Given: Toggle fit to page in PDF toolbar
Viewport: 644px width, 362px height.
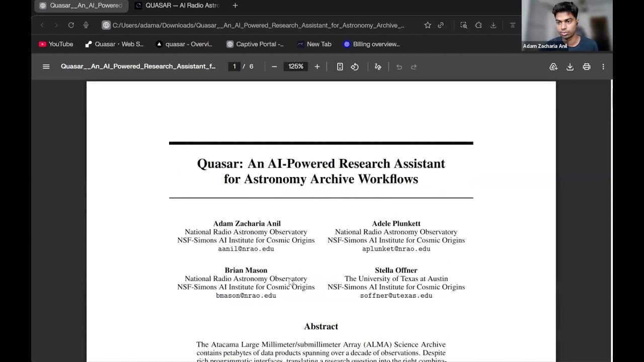Looking at the screenshot, I should pos(340,66).
